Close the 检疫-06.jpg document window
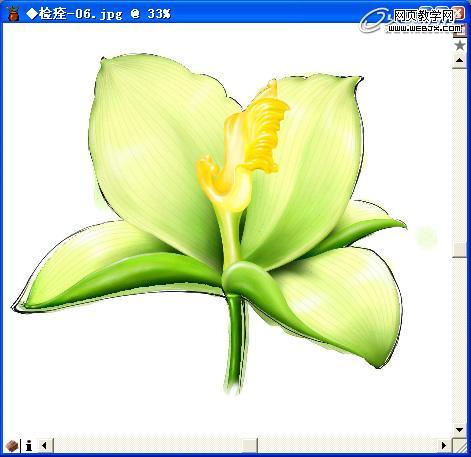471x457 pixels. (x=459, y=14)
